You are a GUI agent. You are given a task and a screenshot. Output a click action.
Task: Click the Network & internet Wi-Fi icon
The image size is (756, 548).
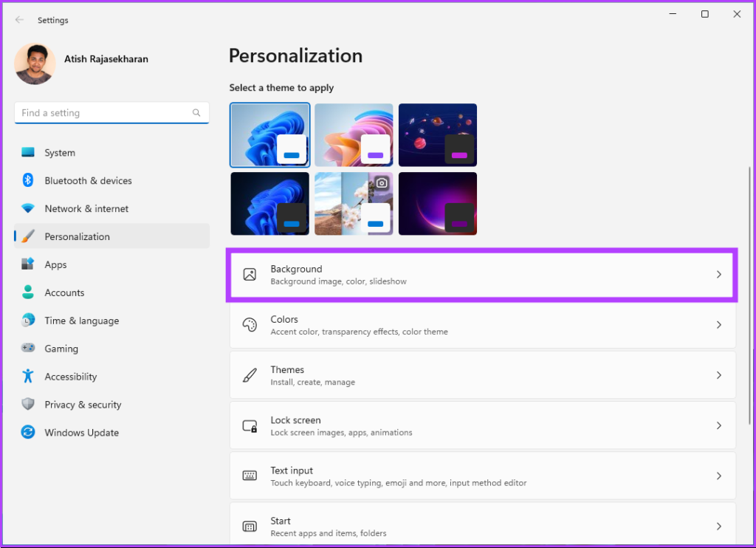[x=28, y=209]
